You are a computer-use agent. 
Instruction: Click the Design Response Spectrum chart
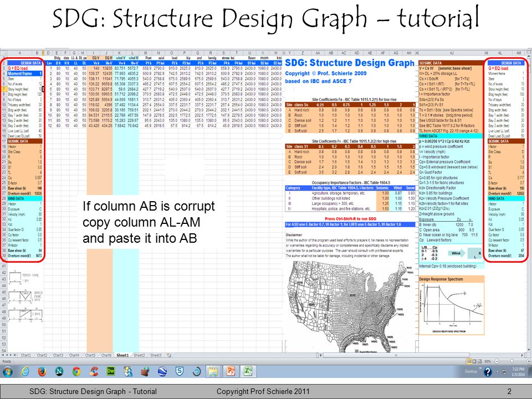[x=451, y=309]
